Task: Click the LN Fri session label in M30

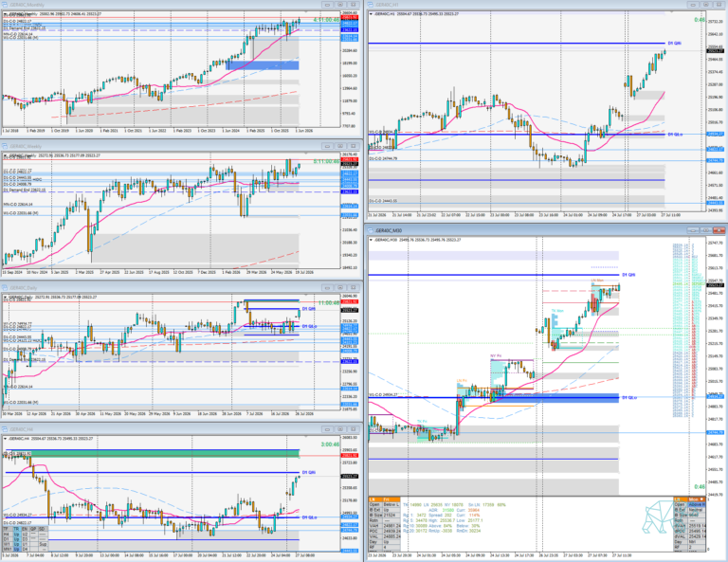Action: point(462,381)
